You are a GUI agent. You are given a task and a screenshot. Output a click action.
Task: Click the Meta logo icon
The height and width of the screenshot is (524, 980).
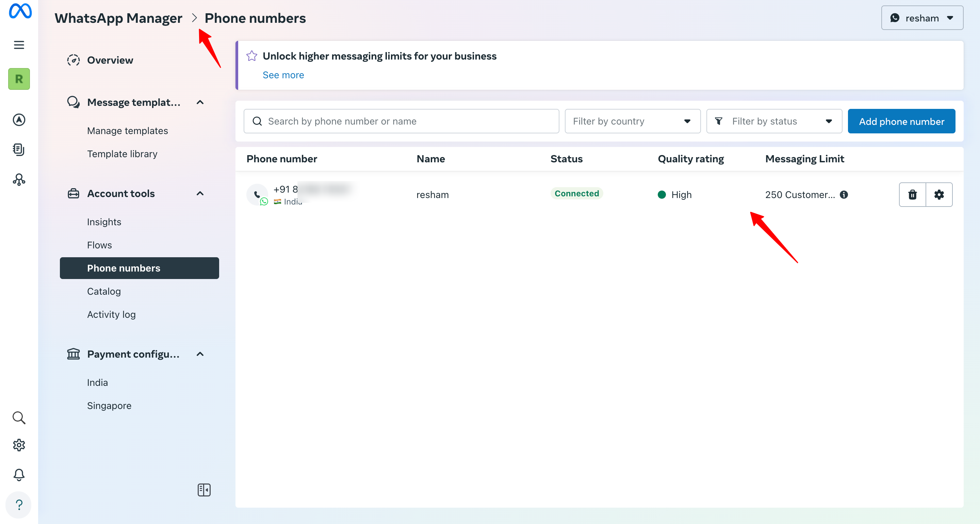coord(20,11)
